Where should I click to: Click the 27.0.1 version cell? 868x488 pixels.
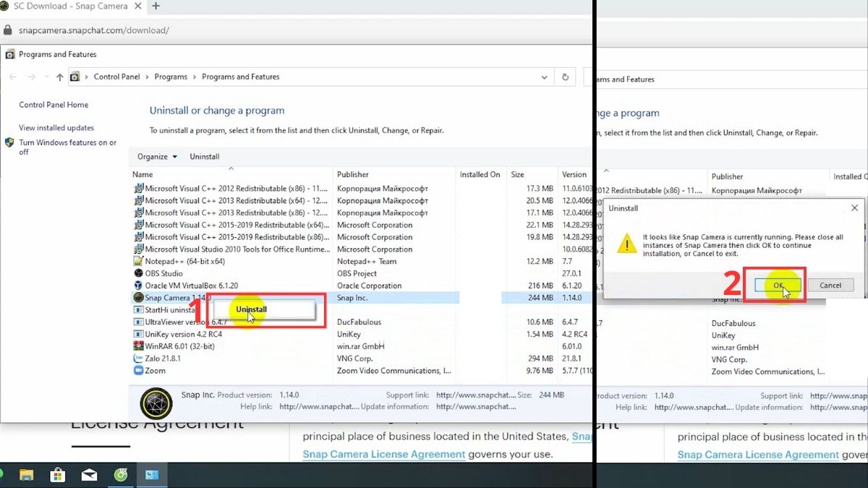pyautogui.click(x=572, y=273)
